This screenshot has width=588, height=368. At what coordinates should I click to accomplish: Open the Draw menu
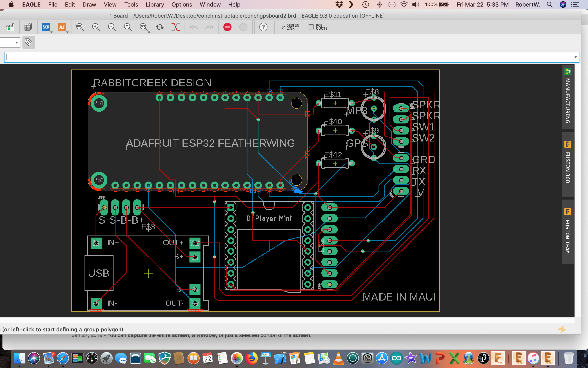click(x=89, y=4)
